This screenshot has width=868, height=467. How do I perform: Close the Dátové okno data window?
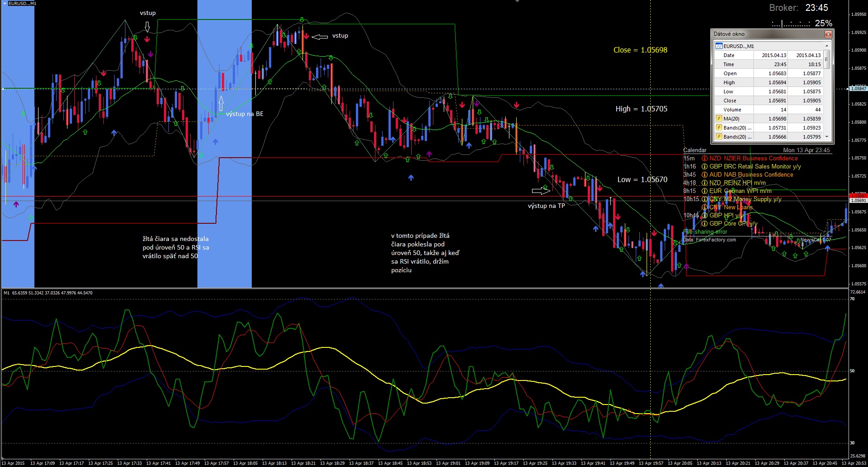click(828, 34)
